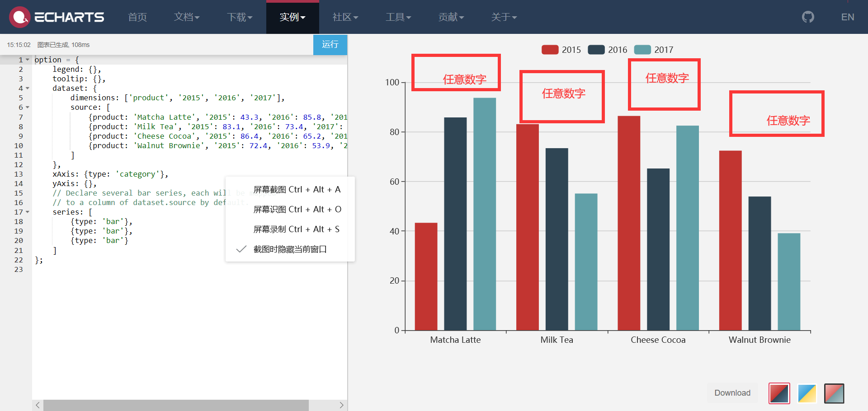Choose 屏幕录制 Ctrl + Alt + S
The width and height of the screenshot is (868, 411).
point(290,229)
